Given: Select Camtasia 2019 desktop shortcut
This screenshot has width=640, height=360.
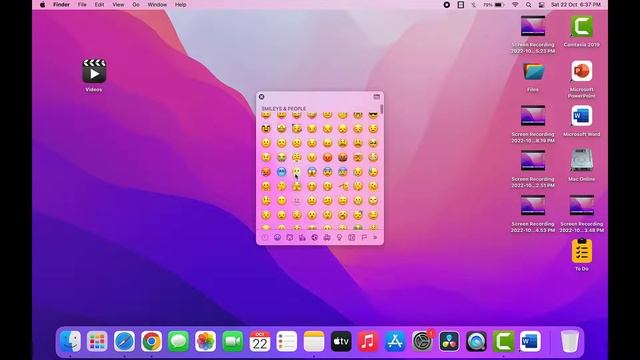Looking at the screenshot, I should pos(582,27).
